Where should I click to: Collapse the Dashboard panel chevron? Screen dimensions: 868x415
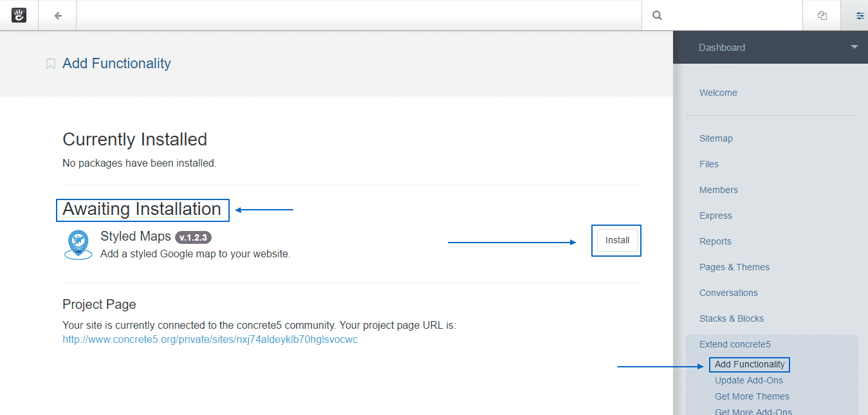[x=854, y=47]
